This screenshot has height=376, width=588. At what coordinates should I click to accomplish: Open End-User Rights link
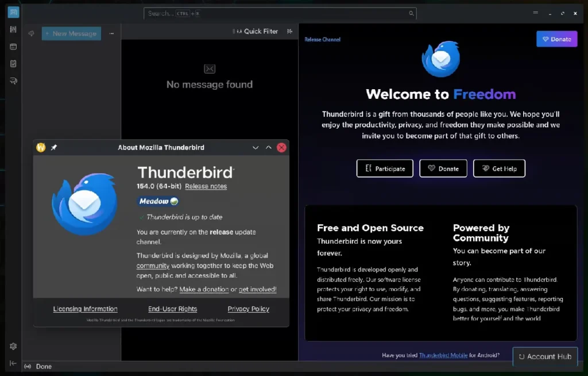[172, 309]
